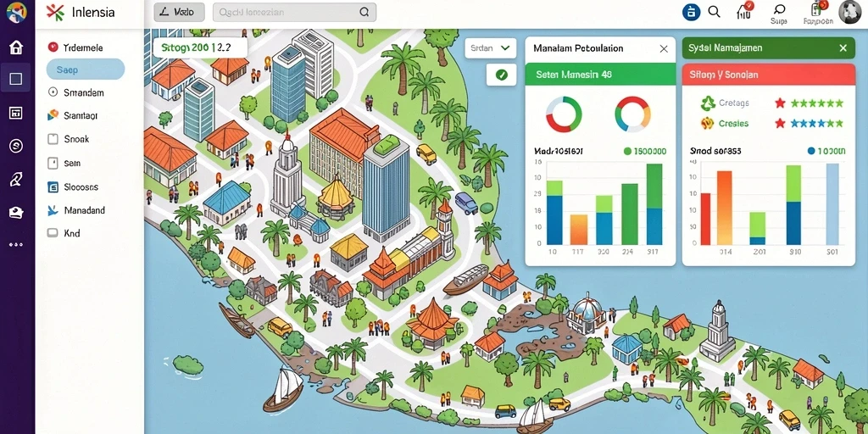This screenshot has width=868, height=434.
Task: Toggle the blue 1000tn legend dot
Action: coord(811,151)
